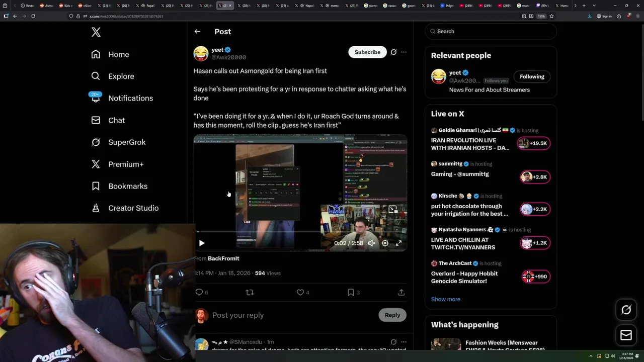This screenshot has height=362, width=644.
Task: Enter fullscreen on the video
Action: pyautogui.click(x=398, y=243)
